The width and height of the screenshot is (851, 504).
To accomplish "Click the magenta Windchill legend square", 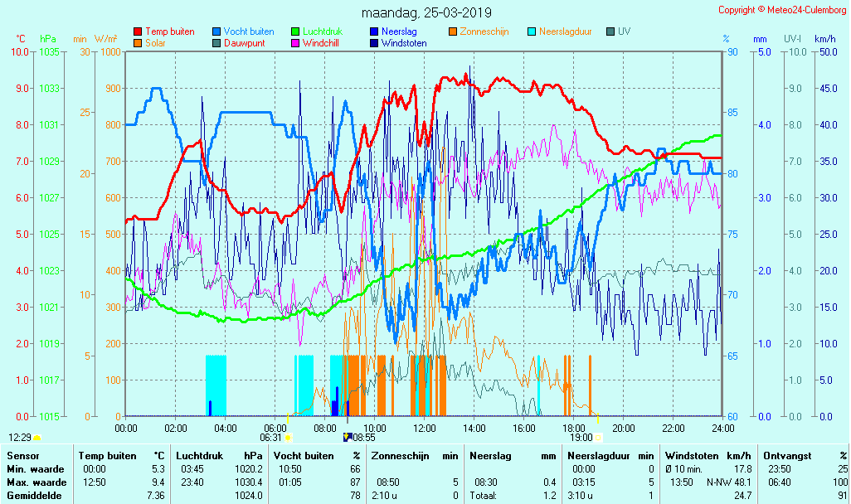I will tap(295, 43).
